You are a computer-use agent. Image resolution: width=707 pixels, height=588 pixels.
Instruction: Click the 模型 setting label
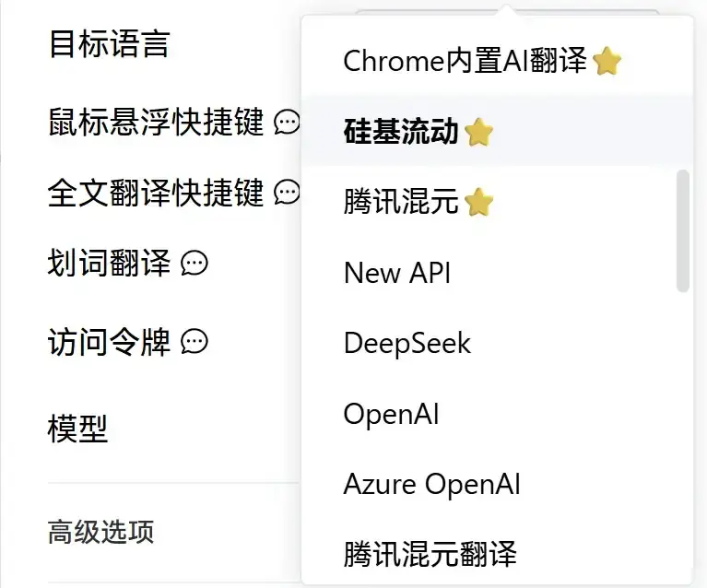pyautogui.click(x=78, y=429)
